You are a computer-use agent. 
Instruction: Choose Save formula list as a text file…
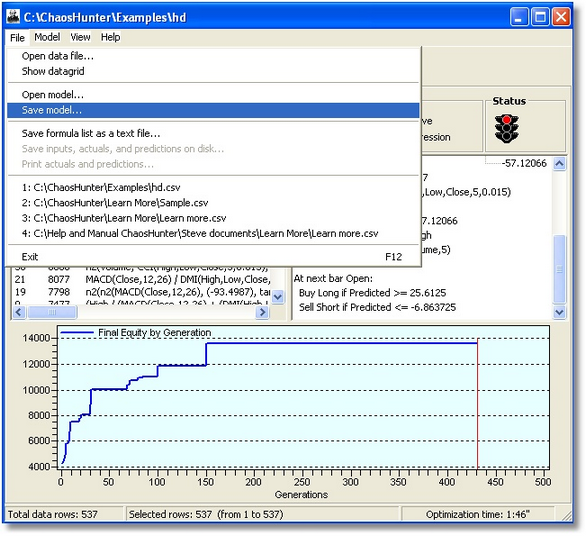coord(213,133)
